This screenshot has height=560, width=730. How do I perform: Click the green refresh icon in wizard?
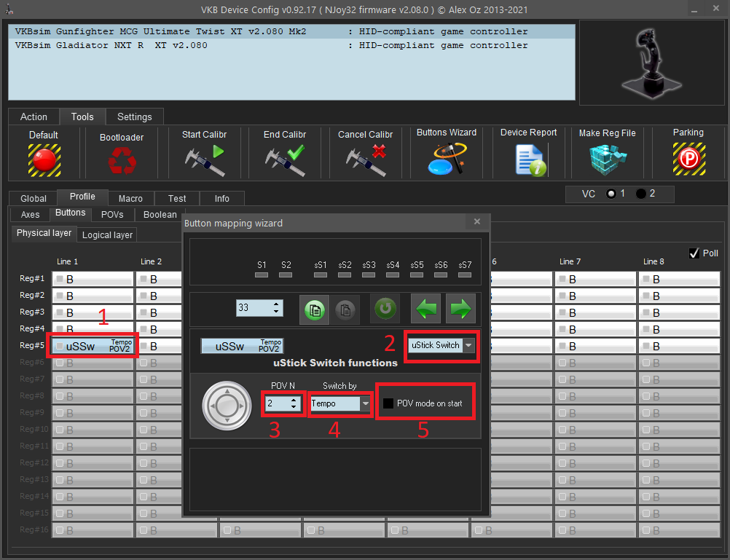385,308
